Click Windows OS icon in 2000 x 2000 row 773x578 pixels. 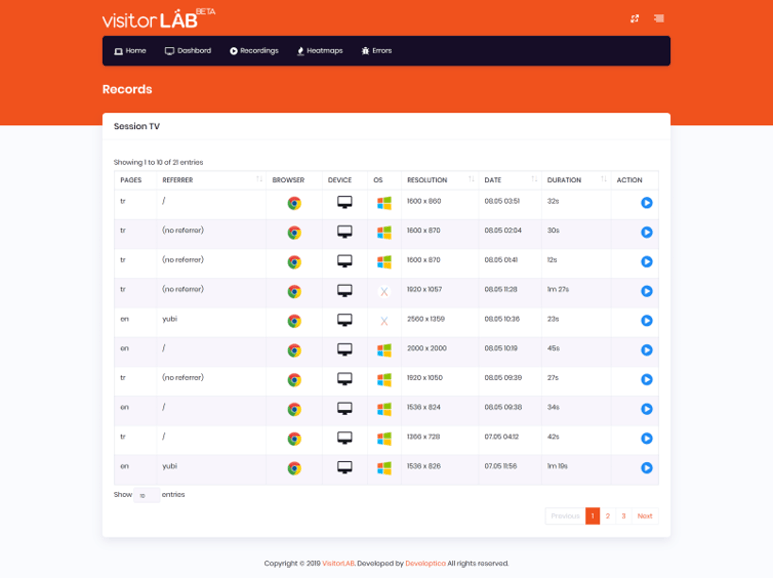pyautogui.click(x=384, y=351)
